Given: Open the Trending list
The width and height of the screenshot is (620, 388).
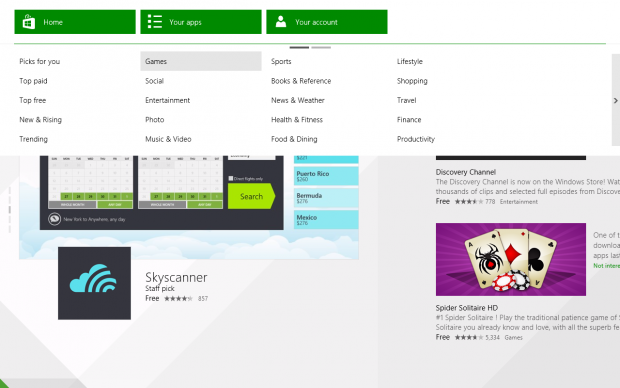Looking at the screenshot, I should (x=33, y=139).
